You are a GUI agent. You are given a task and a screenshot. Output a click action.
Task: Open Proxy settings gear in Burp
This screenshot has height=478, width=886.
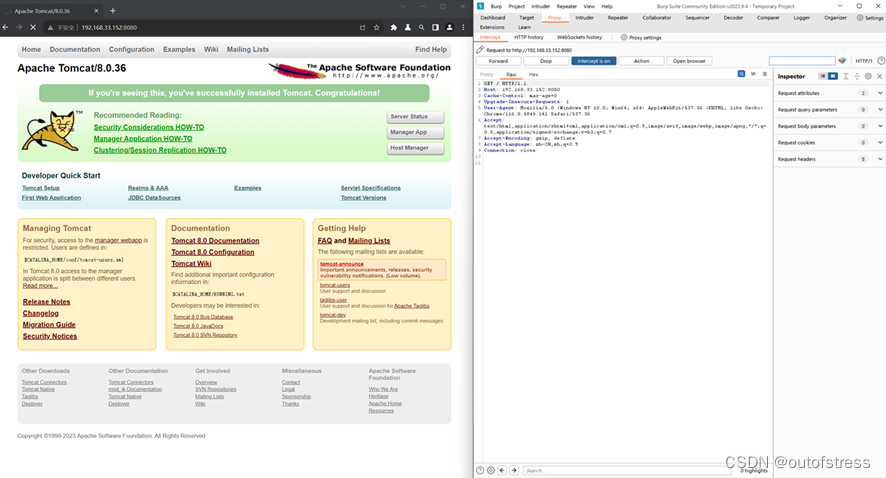pyautogui.click(x=624, y=37)
